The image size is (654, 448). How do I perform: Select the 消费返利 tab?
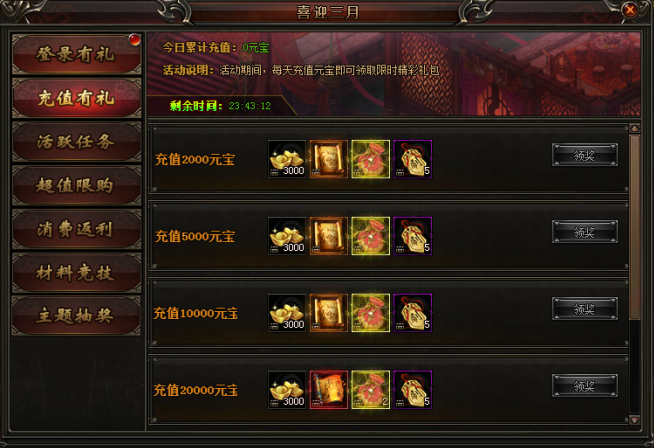click(77, 229)
